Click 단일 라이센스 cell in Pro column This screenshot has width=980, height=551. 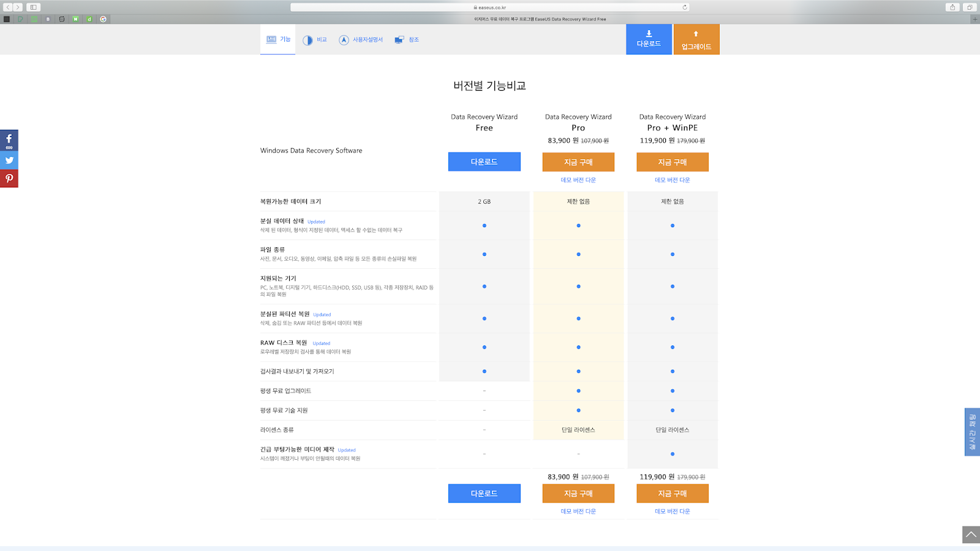click(x=578, y=430)
